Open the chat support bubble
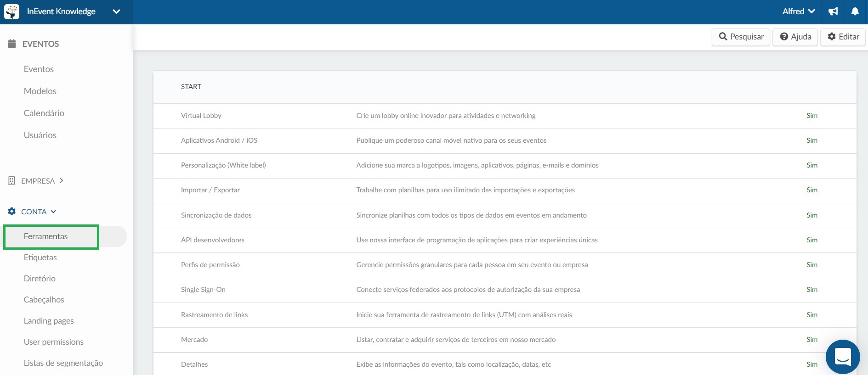The image size is (868, 375). click(843, 357)
